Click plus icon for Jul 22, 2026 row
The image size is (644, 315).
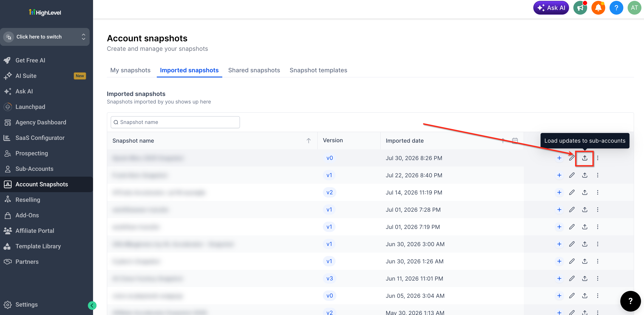(x=559, y=175)
